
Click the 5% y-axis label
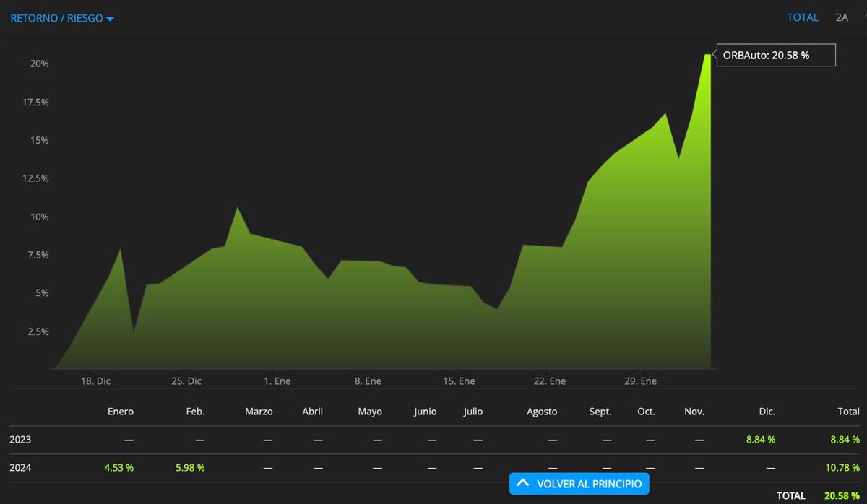[x=41, y=293]
